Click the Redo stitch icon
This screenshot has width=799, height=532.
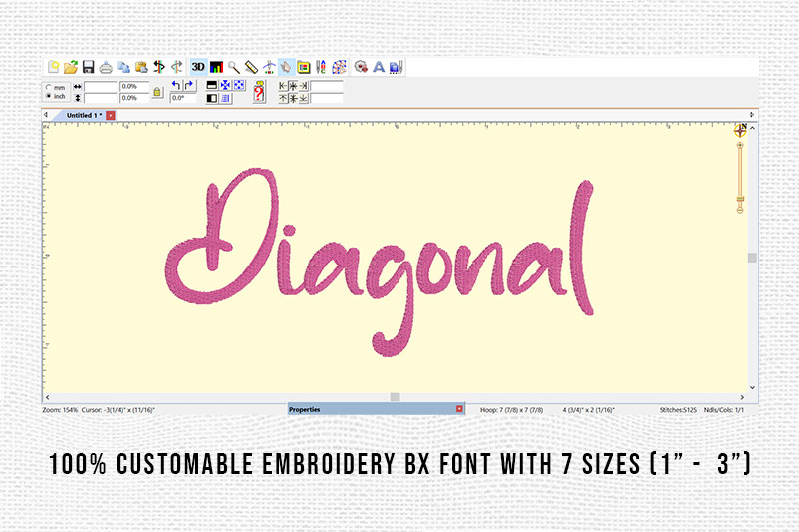point(177,67)
